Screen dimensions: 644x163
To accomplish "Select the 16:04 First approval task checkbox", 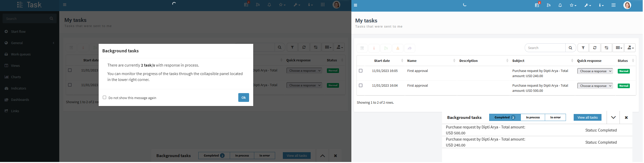I will coord(361,85).
